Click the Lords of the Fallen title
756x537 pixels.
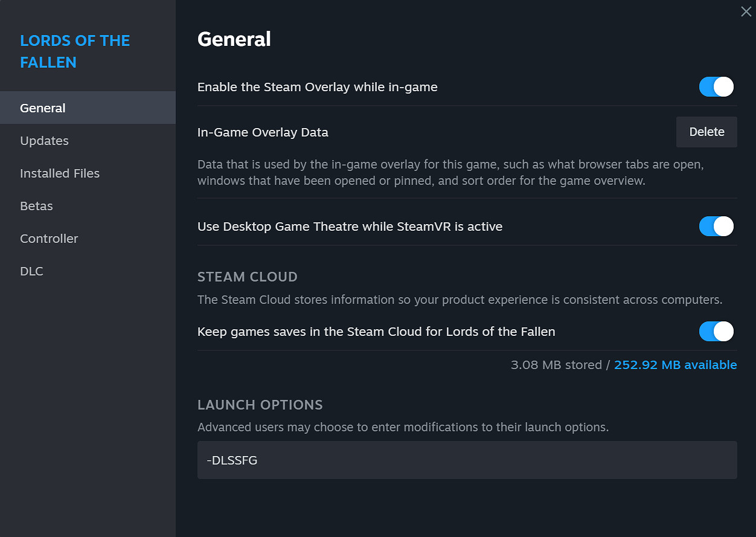(75, 51)
